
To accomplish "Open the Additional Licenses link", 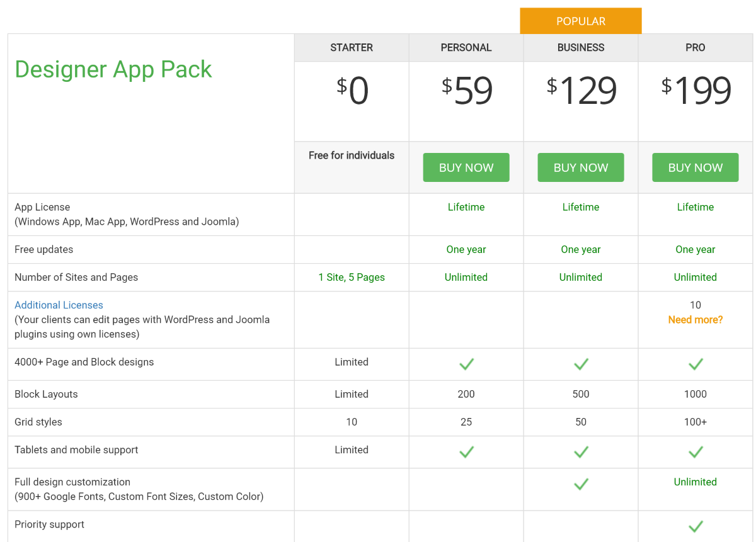I will (x=59, y=305).
